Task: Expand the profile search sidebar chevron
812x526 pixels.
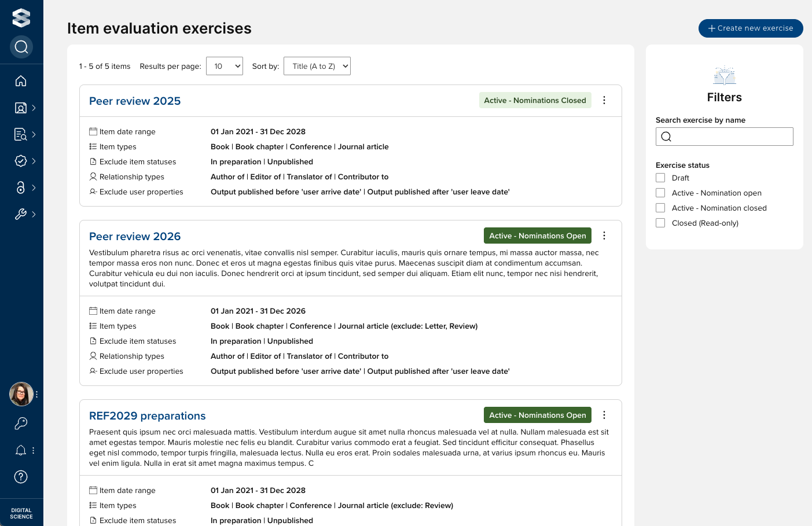Action: pos(34,108)
